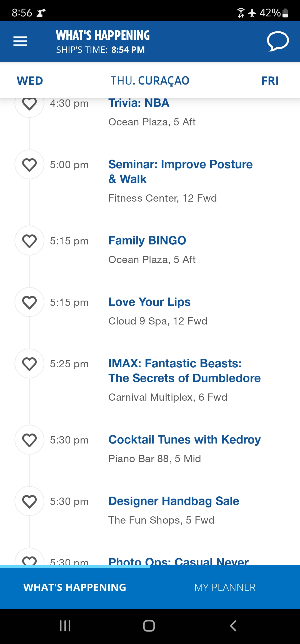The width and height of the screenshot is (300, 644).
Task: Switch to the WED day tab
Action: (x=30, y=81)
